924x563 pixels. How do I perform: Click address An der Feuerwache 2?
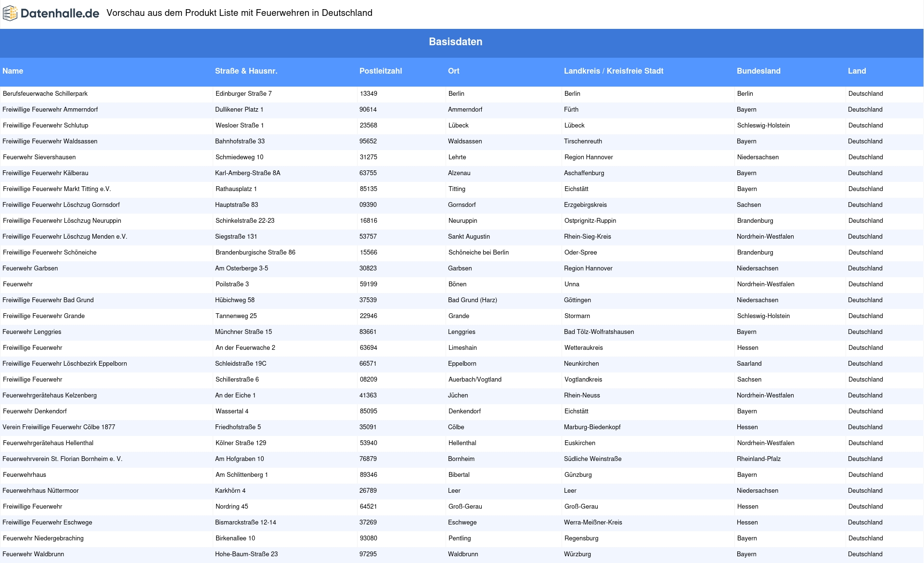tap(245, 348)
